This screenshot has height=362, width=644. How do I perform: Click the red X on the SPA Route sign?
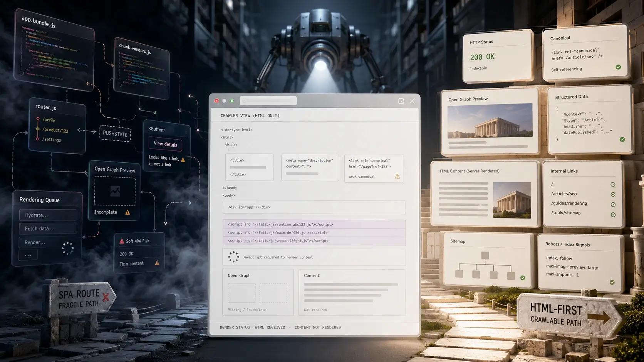click(106, 297)
